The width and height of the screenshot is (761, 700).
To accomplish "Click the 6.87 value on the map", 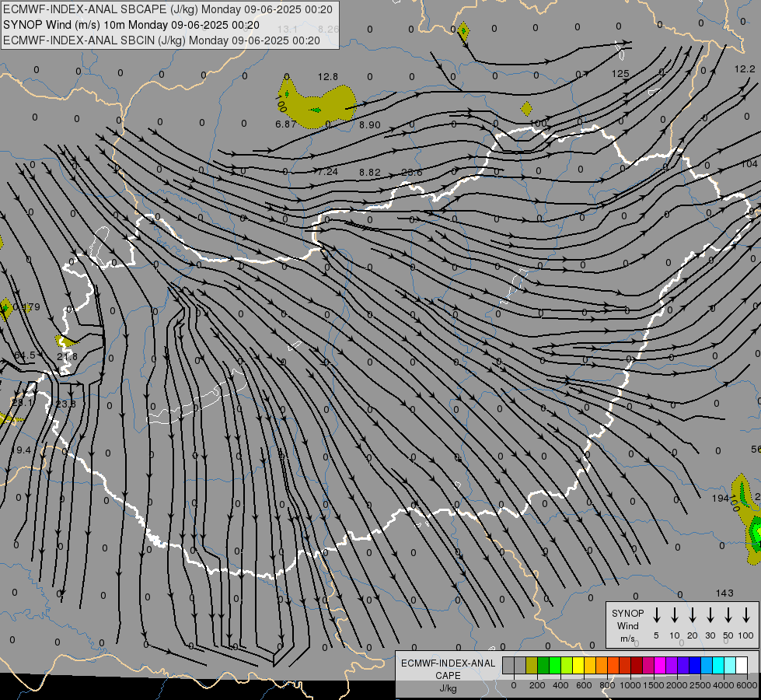I will click(x=285, y=124).
